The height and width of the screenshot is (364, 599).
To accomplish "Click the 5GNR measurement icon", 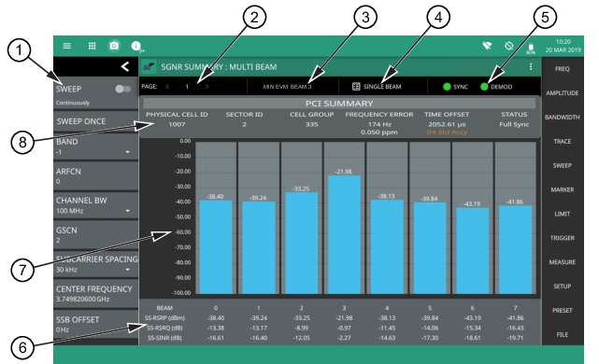I will click(149, 67).
